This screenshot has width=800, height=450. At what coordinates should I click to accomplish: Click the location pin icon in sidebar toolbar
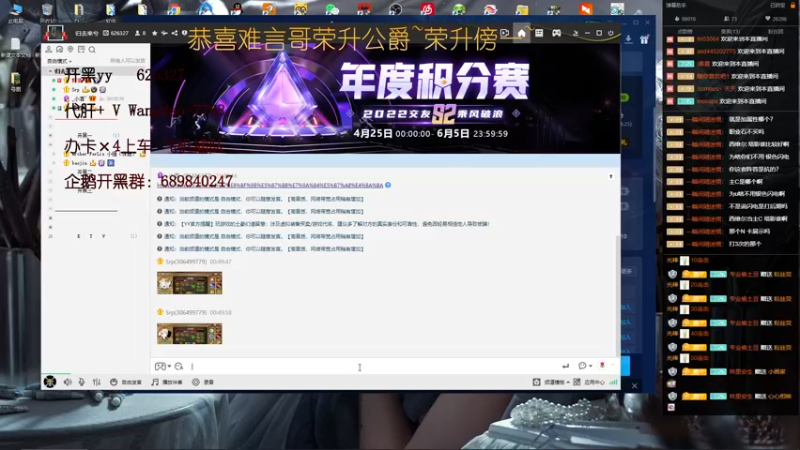pyautogui.click(x=70, y=49)
